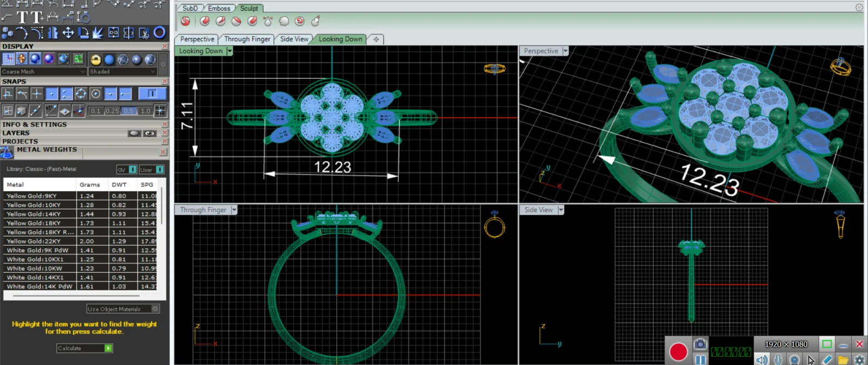Screen dimensions: 868x365
Task: Click the recorder microphone icon
Action: click(x=778, y=360)
